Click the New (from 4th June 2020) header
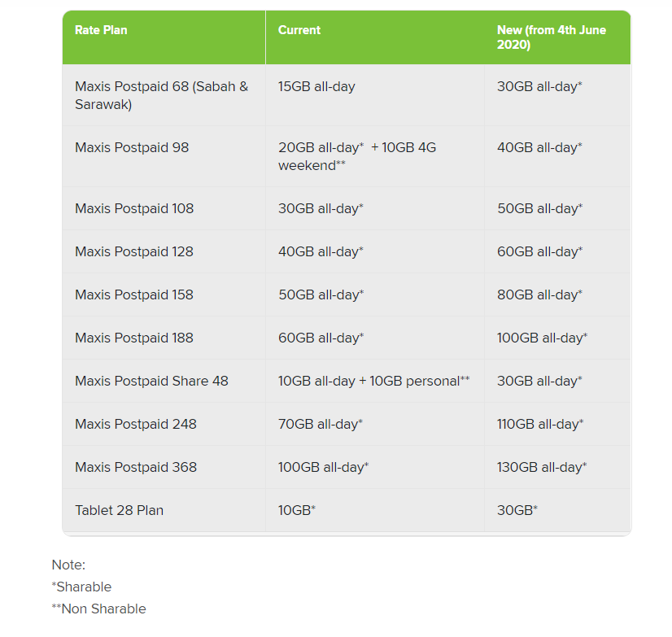The image size is (672, 637). coord(551,37)
